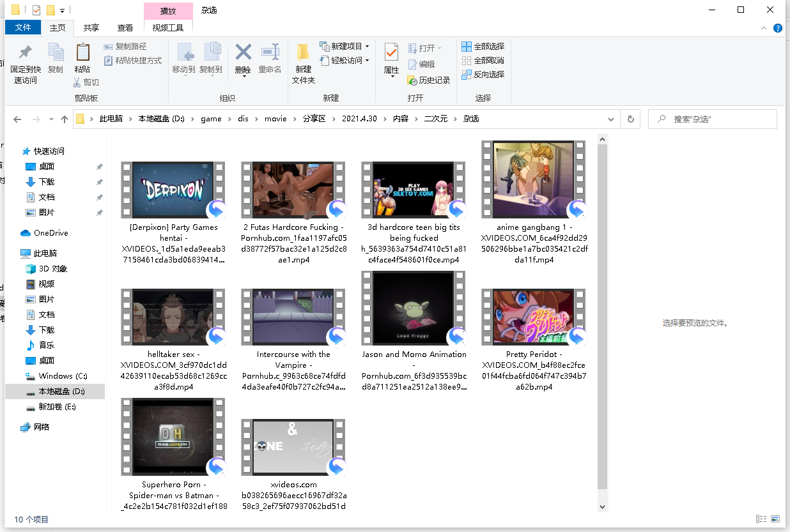The height and width of the screenshot is (532, 790).
Task: Click the properties icon in title bar
Action: click(36, 10)
